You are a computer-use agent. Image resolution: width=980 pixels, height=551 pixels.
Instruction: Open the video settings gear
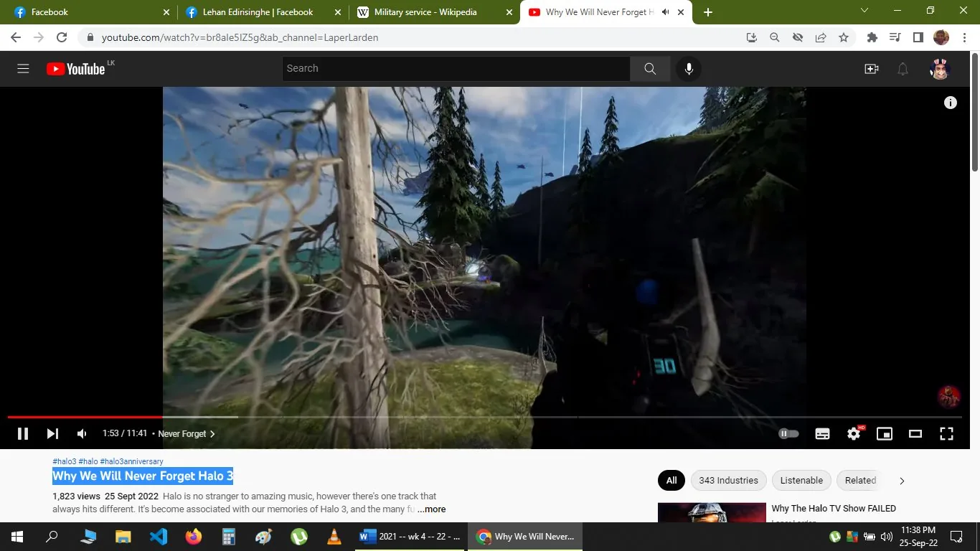[853, 433]
